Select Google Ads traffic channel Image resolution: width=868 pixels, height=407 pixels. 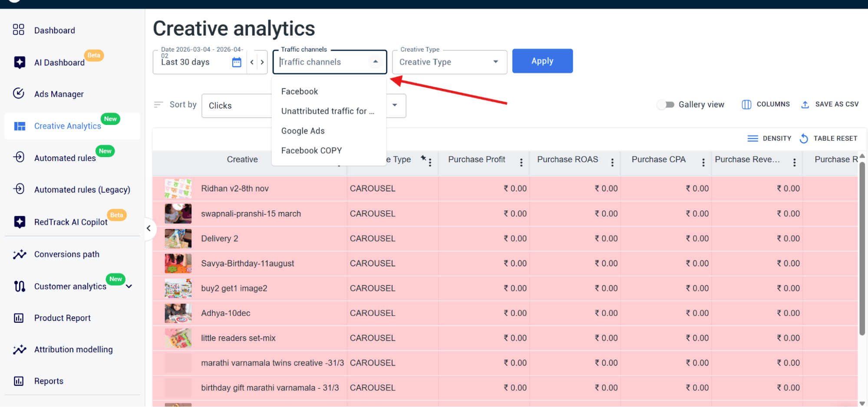(329, 131)
